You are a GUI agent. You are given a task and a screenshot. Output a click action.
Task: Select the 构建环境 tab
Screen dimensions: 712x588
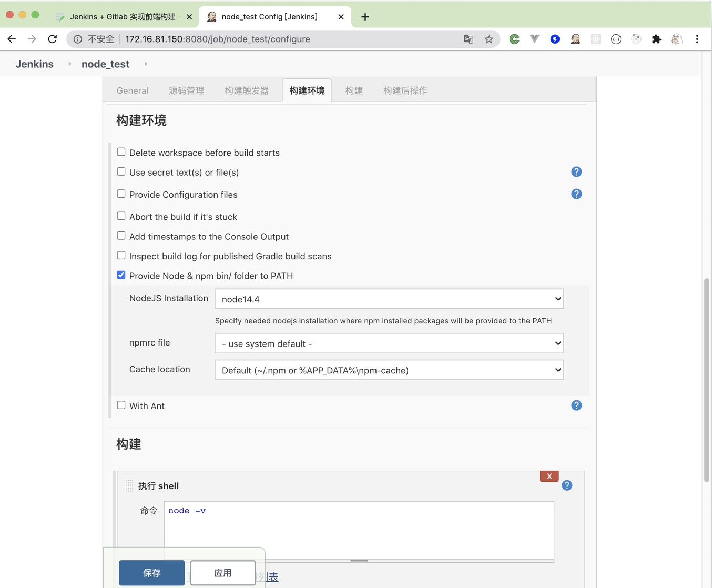point(307,90)
